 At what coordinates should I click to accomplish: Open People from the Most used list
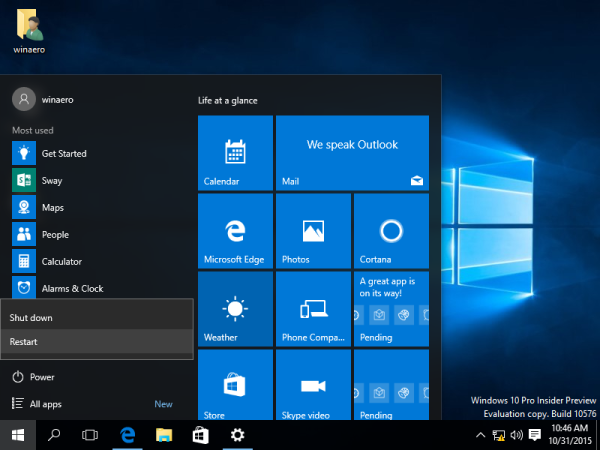[x=97, y=234]
